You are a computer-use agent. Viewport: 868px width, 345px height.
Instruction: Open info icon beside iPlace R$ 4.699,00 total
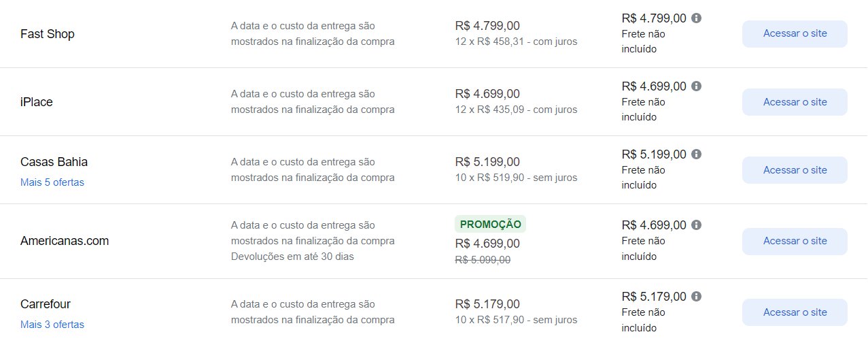696,86
